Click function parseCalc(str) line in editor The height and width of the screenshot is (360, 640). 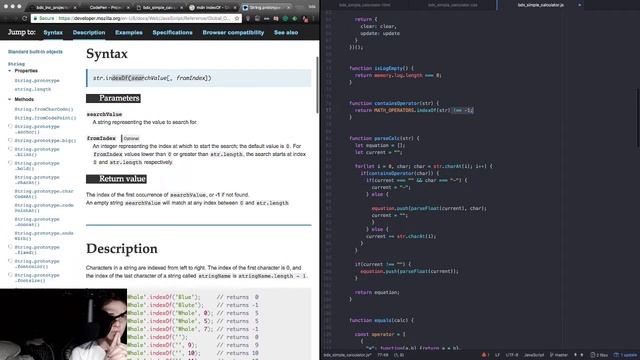384,138
